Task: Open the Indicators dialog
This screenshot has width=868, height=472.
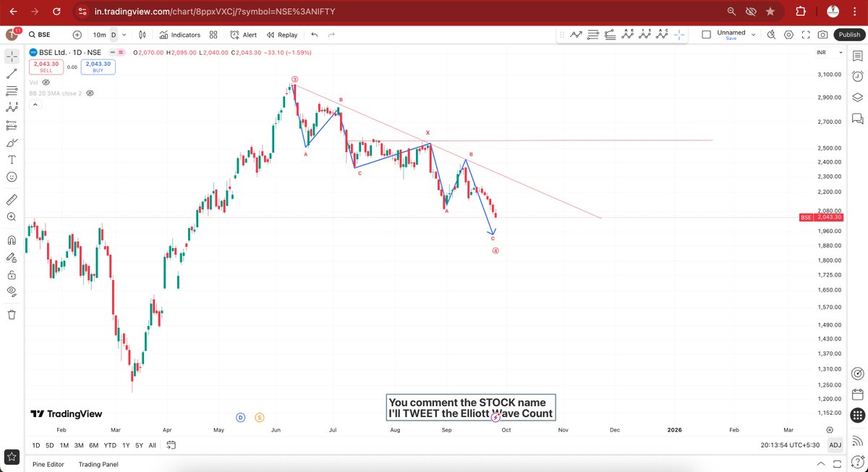Action: [179, 35]
